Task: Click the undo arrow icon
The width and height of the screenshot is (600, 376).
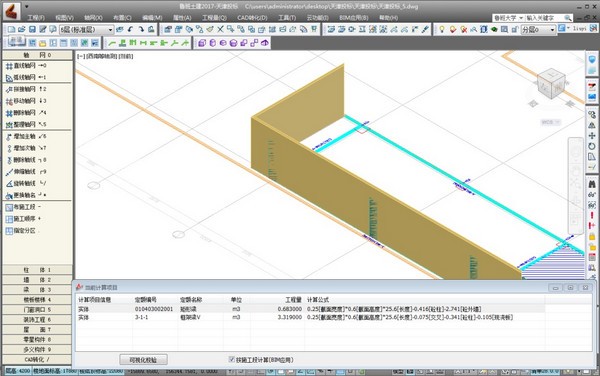Action: click(x=130, y=29)
